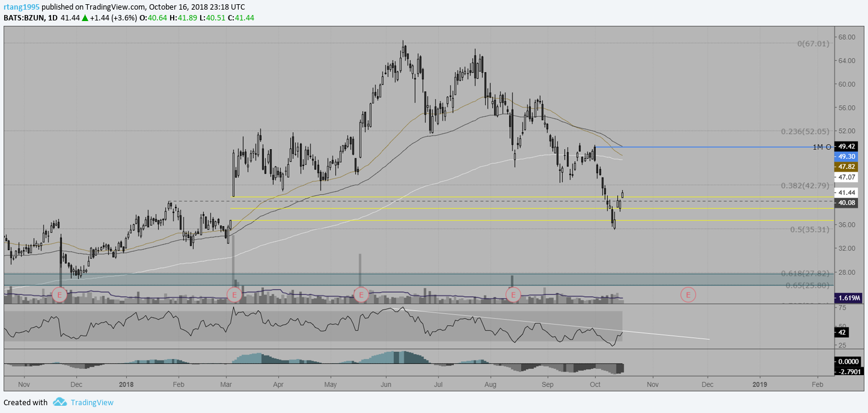Image resolution: width=868 pixels, height=413 pixels.
Task: Click the 0.65(25.80) Fibonacci level label
Action: click(x=807, y=285)
